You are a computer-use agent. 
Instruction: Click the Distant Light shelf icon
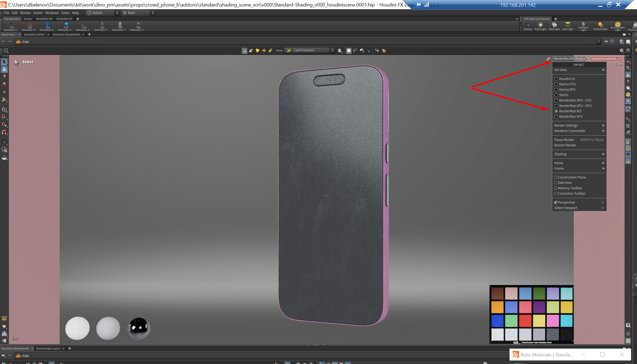coord(600,26)
